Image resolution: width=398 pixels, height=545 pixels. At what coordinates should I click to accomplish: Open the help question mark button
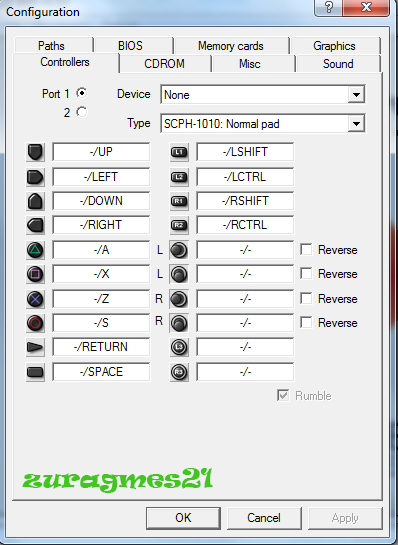(328, 7)
